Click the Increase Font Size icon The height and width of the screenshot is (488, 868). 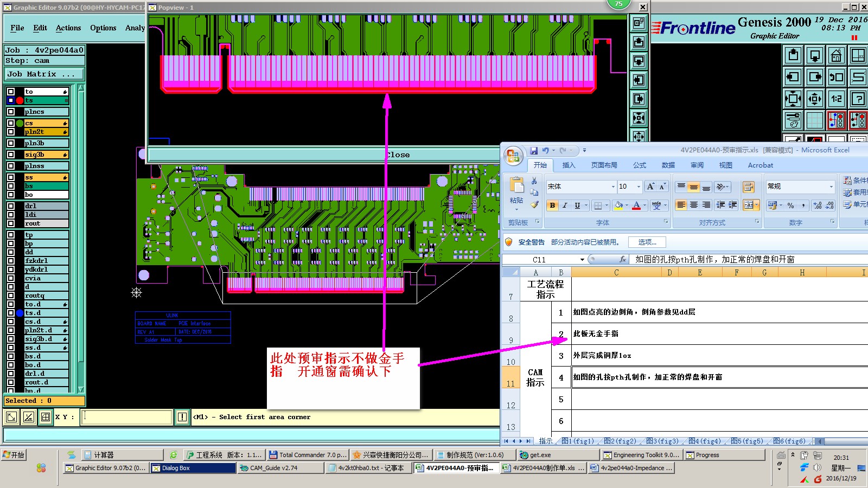coord(651,187)
